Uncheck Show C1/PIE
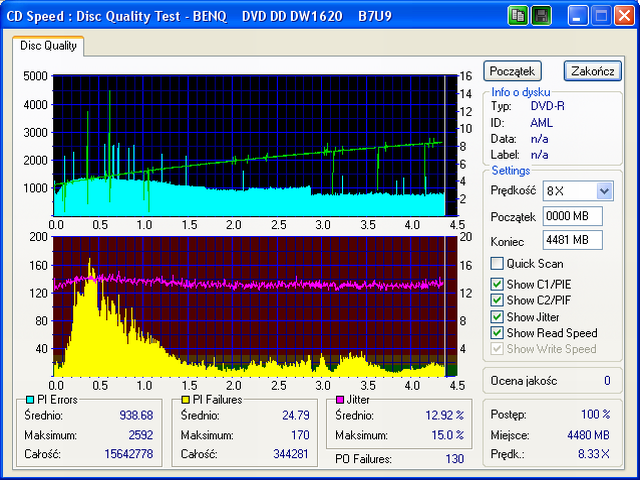The image size is (640, 480). coord(497,284)
